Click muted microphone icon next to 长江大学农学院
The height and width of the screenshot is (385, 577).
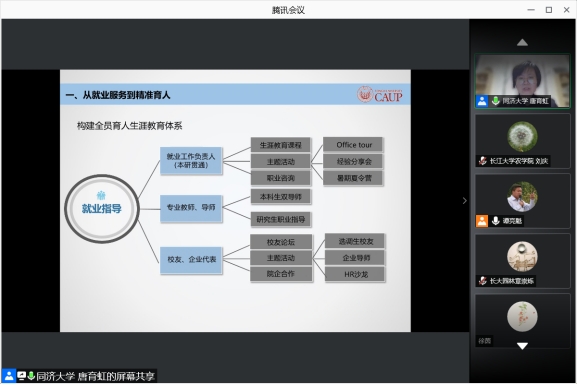pos(482,161)
